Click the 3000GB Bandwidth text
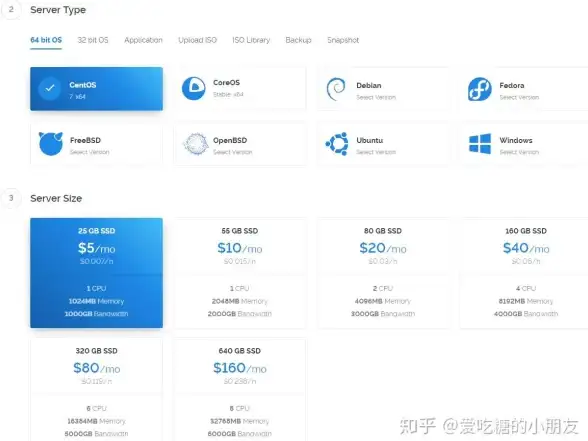588x441 pixels. tap(383, 314)
